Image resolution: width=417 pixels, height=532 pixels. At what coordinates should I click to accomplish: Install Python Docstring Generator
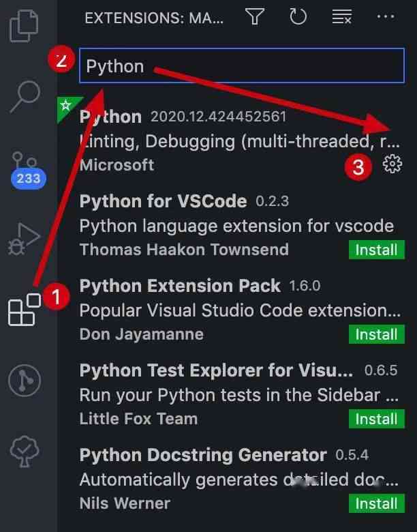(x=377, y=503)
